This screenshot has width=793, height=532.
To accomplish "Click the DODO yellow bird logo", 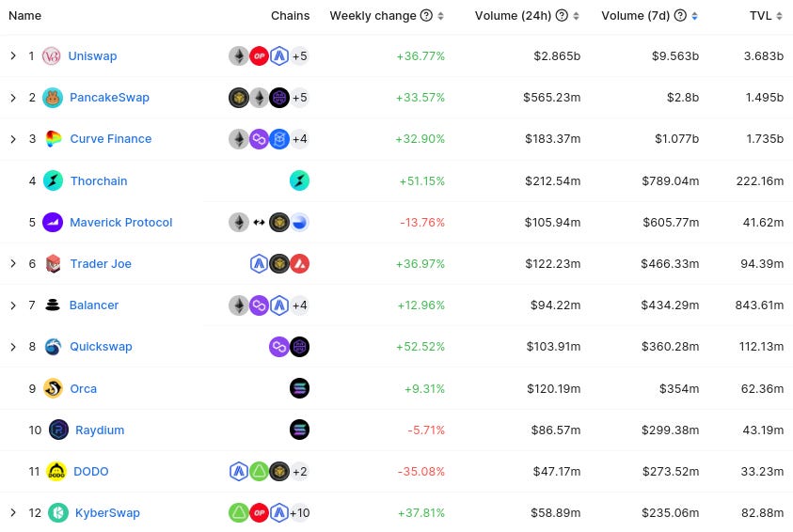I will [x=56, y=471].
